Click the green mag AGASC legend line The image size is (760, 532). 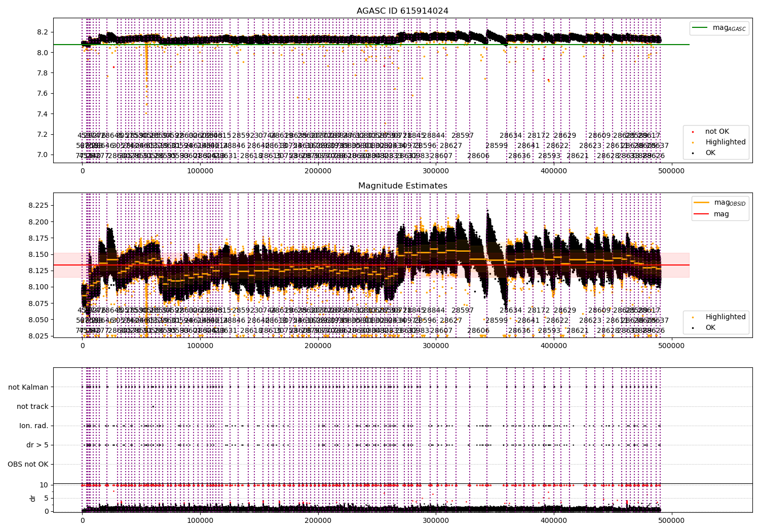point(701,28)
